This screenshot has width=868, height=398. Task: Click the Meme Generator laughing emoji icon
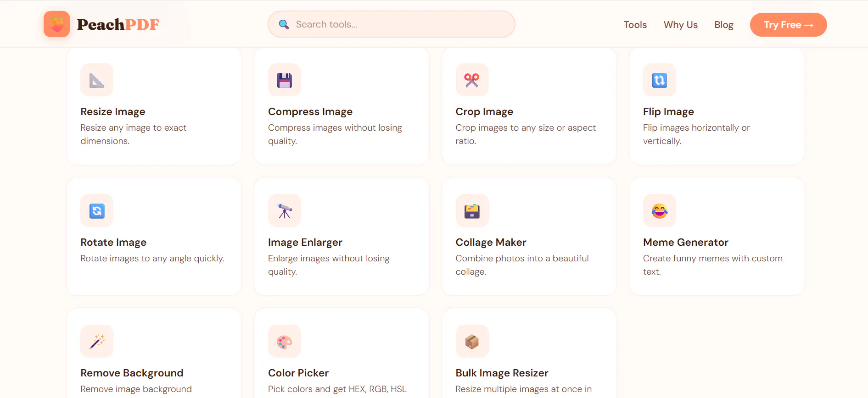[660, 211]
